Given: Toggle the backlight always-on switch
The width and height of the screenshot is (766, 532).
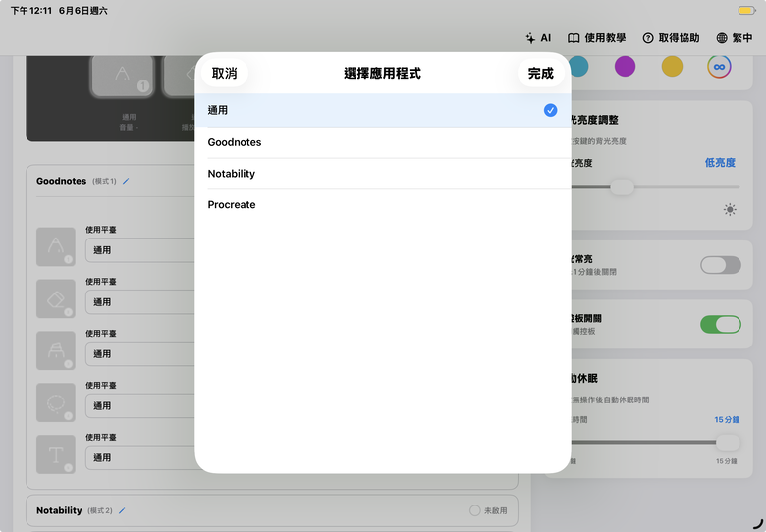Looking at the screenshot, I should (x=721, y=265).
